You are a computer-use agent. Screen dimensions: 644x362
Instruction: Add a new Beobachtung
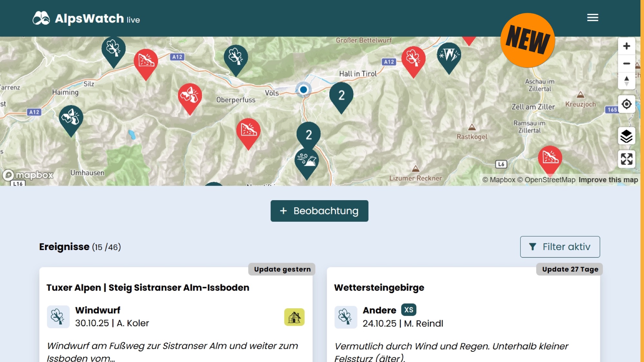tap(319, 211)
